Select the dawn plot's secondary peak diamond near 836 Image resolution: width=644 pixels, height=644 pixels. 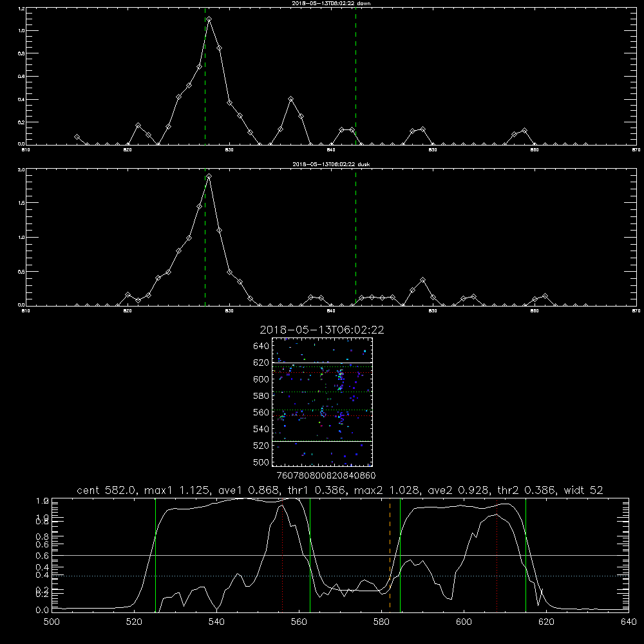tap(291, 99)
